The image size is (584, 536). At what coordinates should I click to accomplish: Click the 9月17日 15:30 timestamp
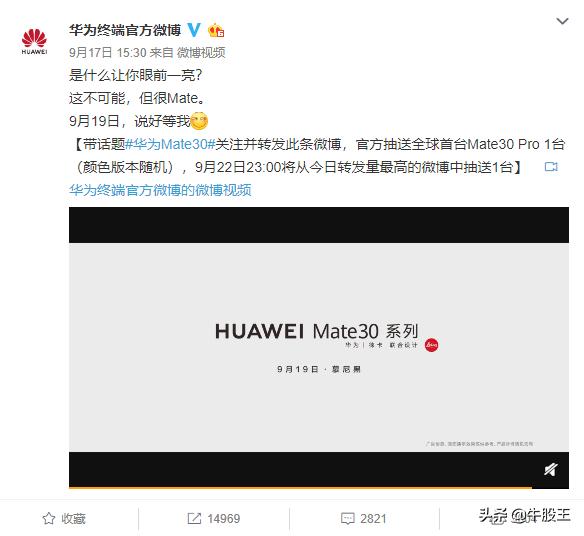108,53
